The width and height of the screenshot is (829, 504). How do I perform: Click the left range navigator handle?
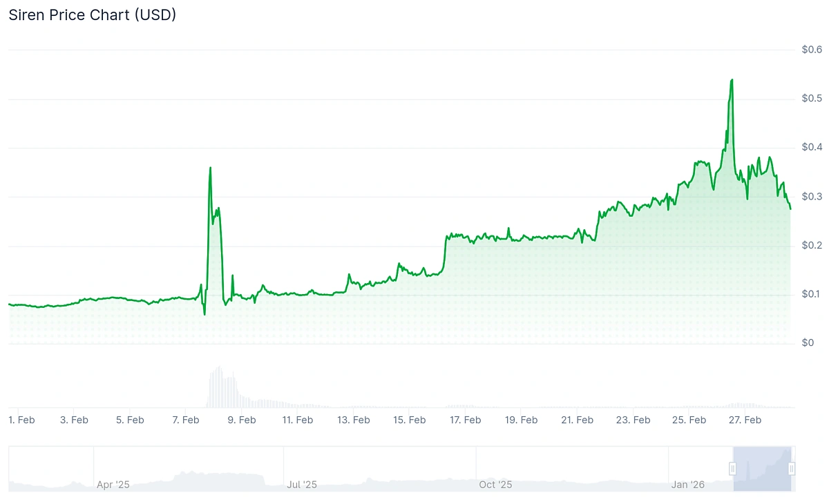tap(733, 469)
